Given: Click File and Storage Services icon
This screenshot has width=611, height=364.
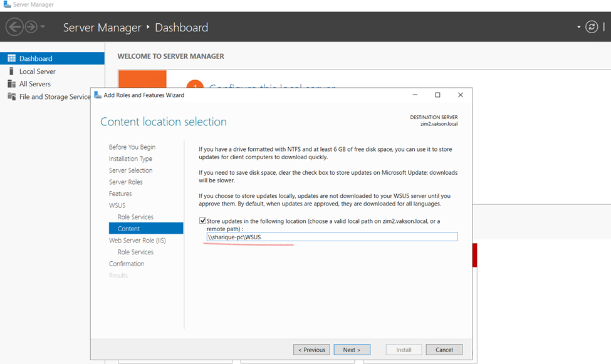Looking at the screenshot, I should (x=11, y=96).
